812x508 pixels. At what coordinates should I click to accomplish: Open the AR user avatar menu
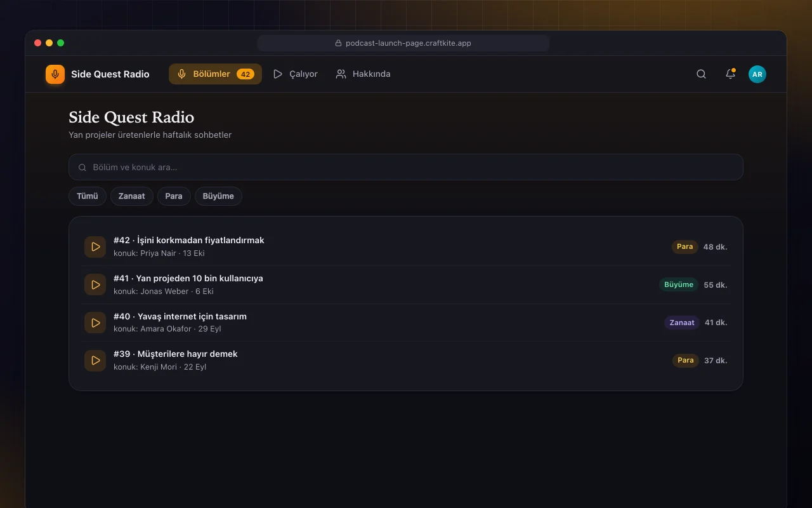[x=757, y=74]
